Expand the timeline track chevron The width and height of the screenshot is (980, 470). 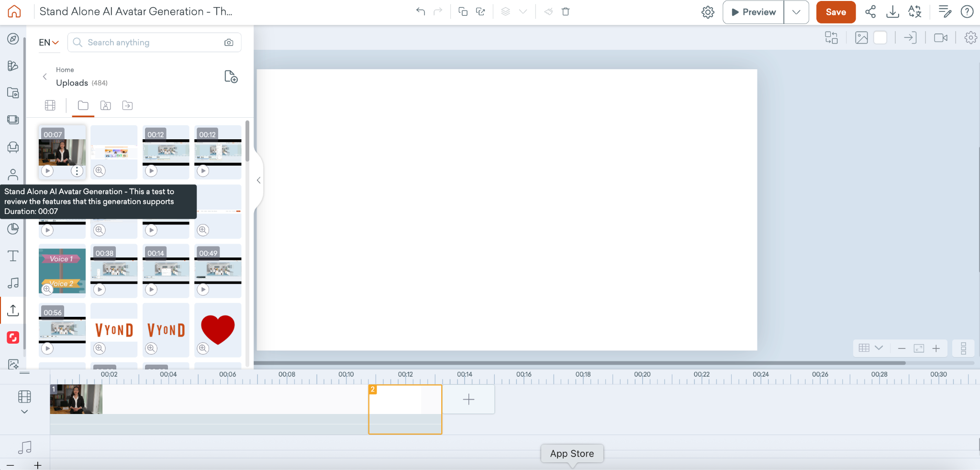[24, 412]
